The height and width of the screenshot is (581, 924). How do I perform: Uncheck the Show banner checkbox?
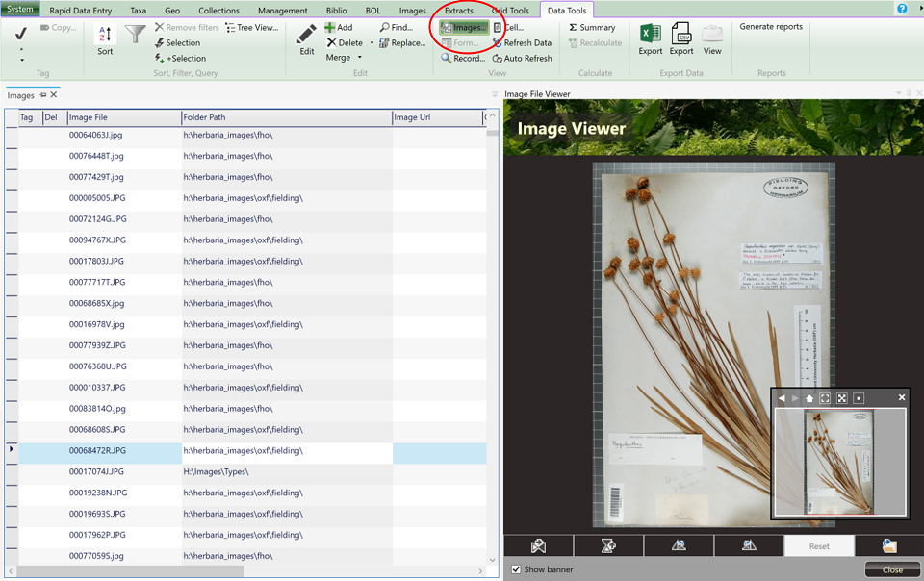[516, 569]
